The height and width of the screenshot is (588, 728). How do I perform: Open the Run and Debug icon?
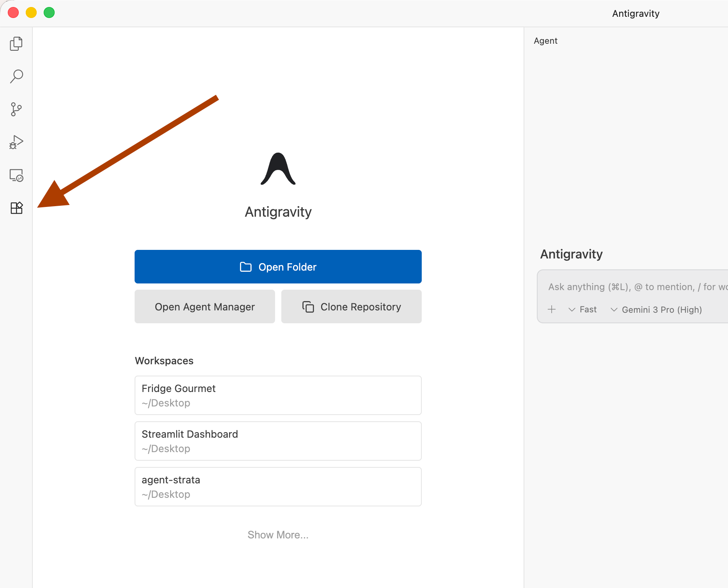[x=16, y=142]
